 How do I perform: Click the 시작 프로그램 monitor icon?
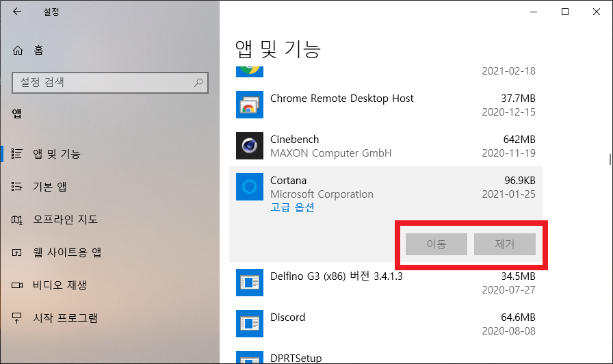click(17, 318)
